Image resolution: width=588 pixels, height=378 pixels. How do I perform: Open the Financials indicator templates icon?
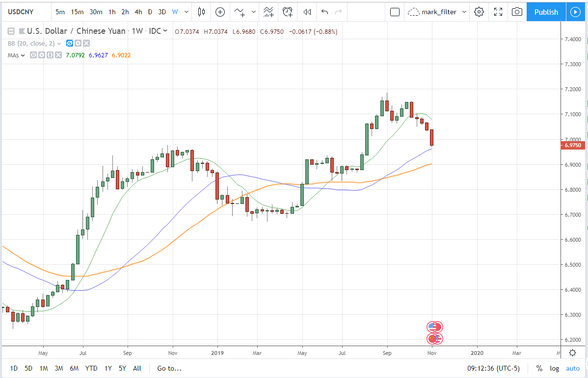pos(268,12)
